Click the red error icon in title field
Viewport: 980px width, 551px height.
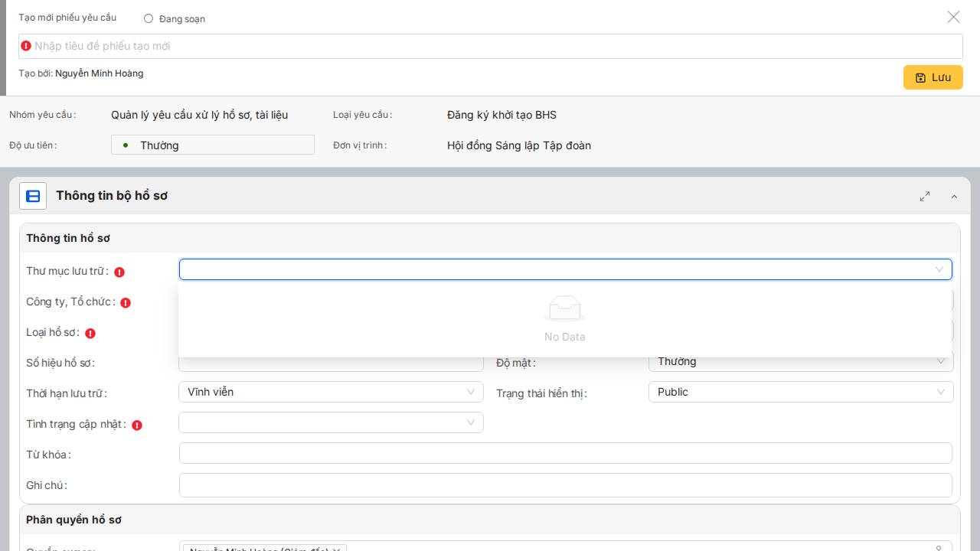(x=26, y=46)
